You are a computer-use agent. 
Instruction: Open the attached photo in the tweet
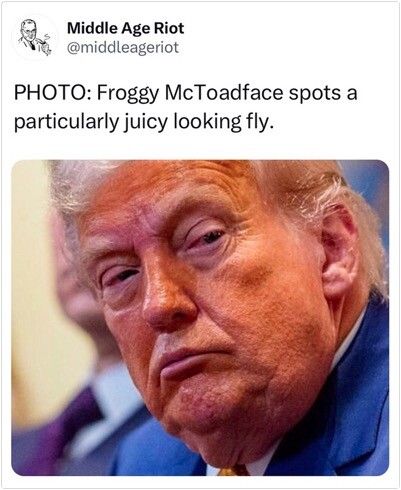click(200, 317)
